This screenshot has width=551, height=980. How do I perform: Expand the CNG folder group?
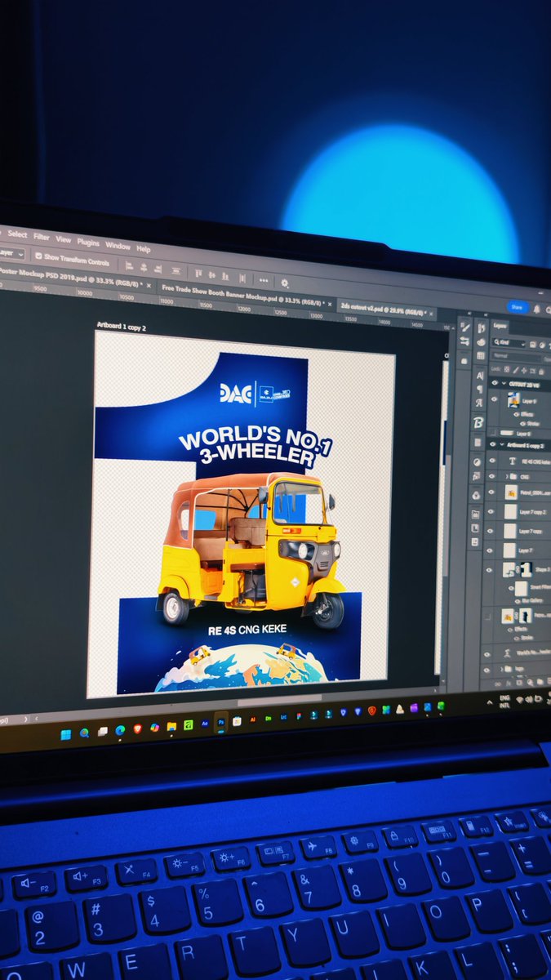tap(507, 476)
